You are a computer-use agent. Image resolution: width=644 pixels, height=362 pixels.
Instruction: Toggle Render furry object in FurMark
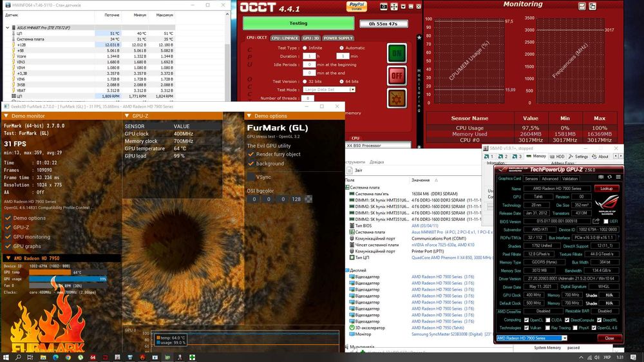click(251, 154)
